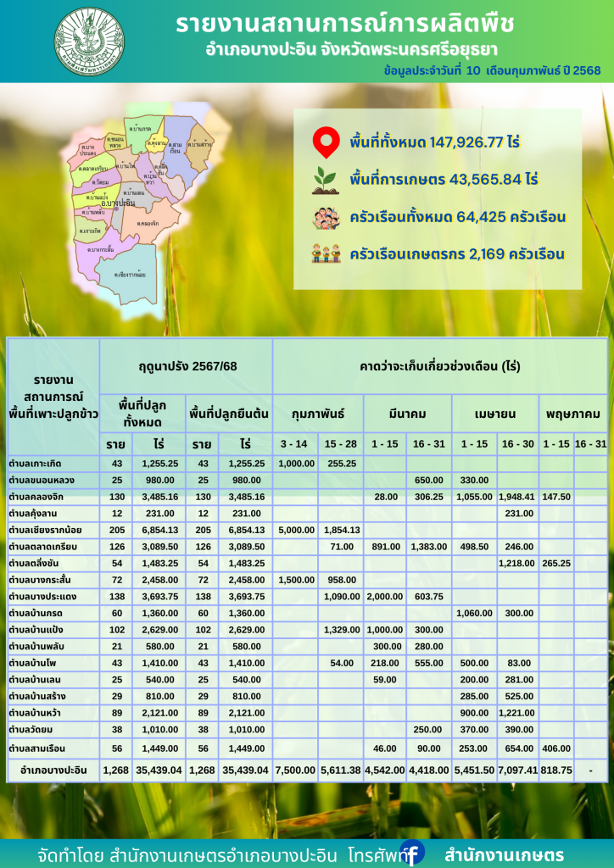Image resolution: width=614 pixels, height=868 pixels.
Task: Click the red location pin icon
Action: 326,142
